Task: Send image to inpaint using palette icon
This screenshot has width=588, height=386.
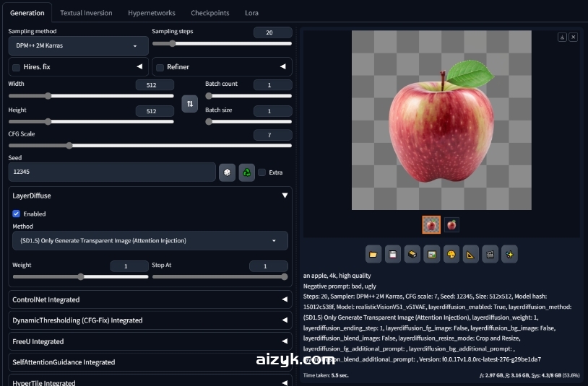Action: (451, 254)
